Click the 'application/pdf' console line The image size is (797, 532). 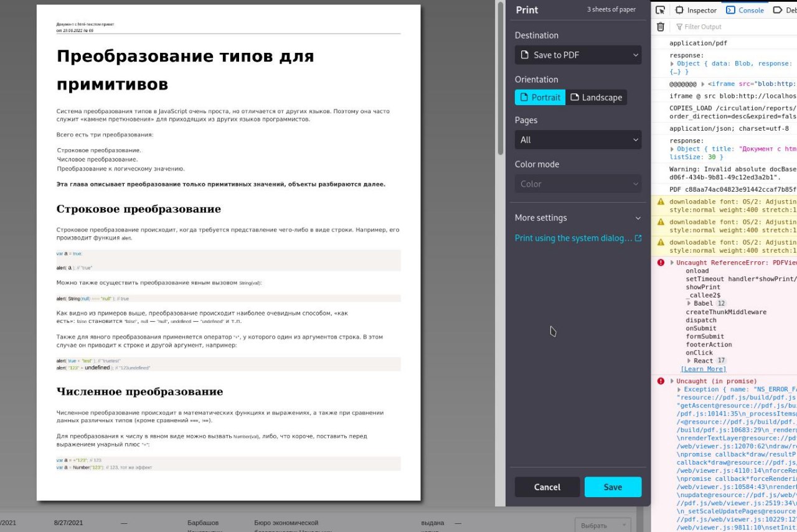click(698, 43)
